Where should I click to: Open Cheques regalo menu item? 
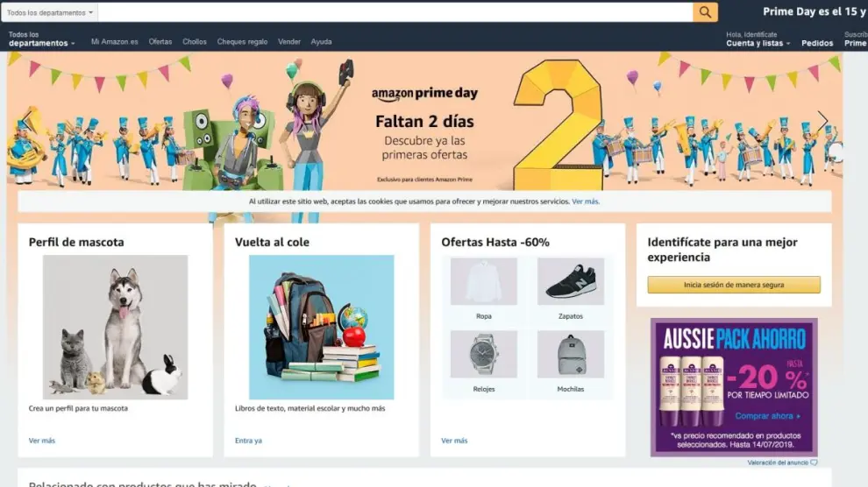point(242,42)
